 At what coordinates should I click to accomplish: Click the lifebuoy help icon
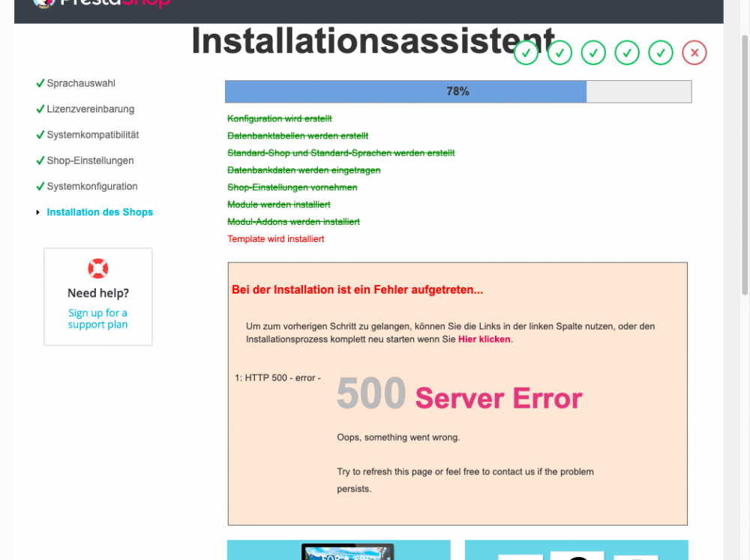point(98,268)
